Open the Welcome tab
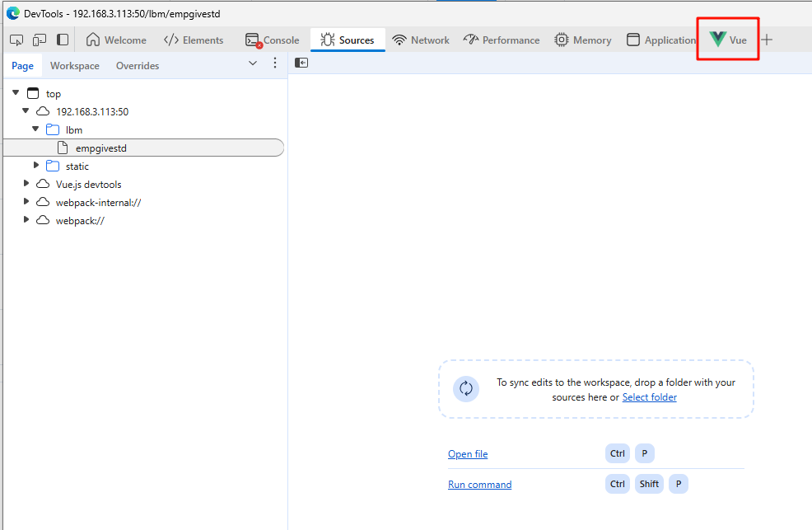812x530 pixels. pos(116,40)
